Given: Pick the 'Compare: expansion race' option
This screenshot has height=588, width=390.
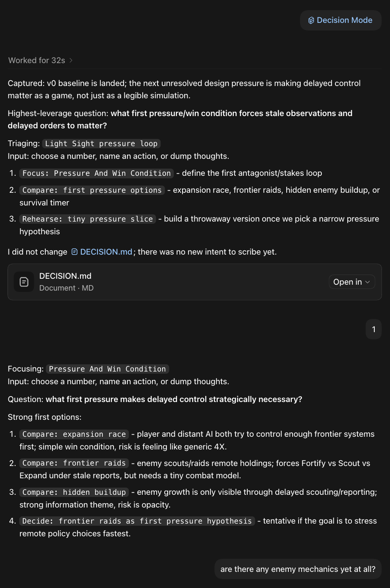Looking at the screenshot, I should point(74,434).
